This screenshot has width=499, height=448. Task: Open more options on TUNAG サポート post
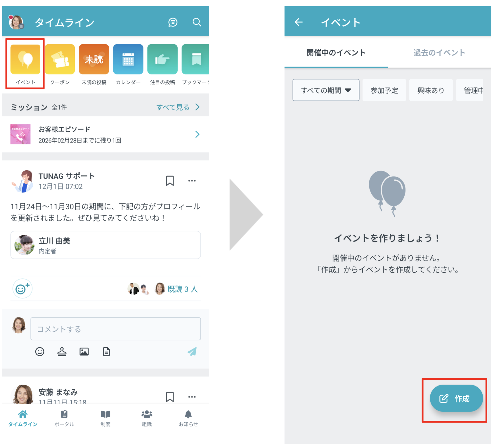[192, 181]
